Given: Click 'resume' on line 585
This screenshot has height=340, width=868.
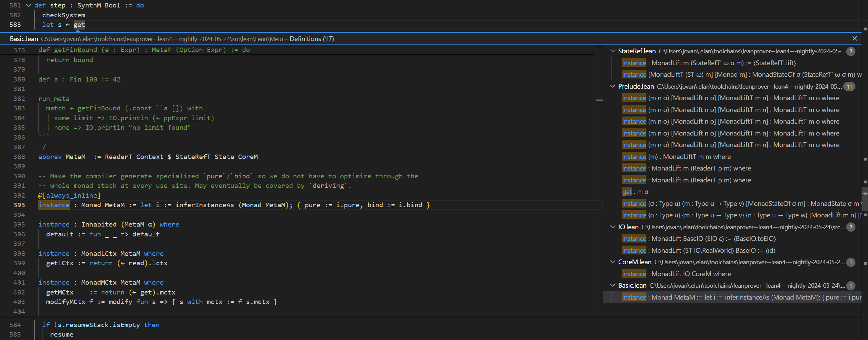Looking at the screenshot, I should point(61,334).
